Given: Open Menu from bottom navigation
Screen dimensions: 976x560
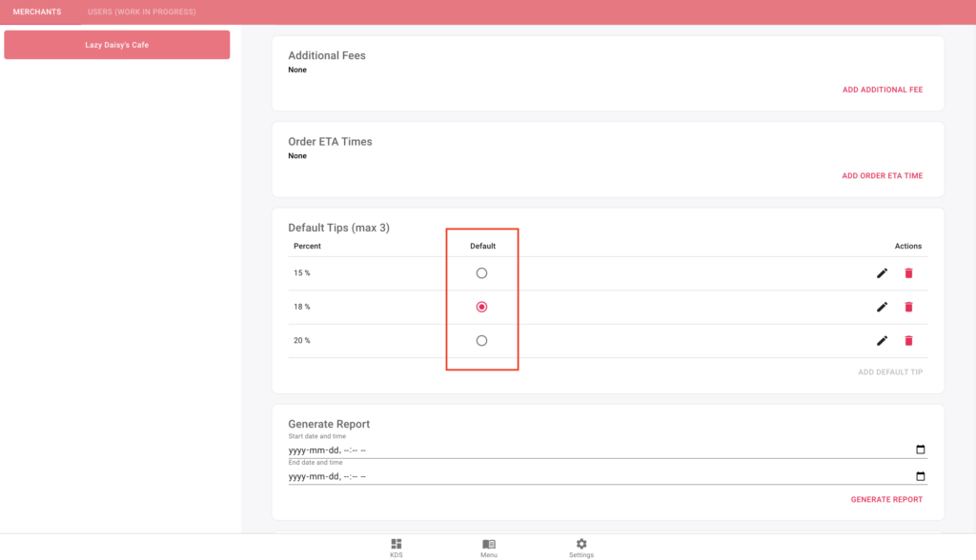Looking at the screenshot, I should coord(489,548).
